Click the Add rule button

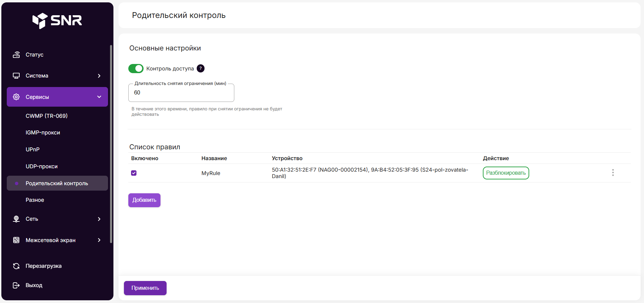point(144,200)
